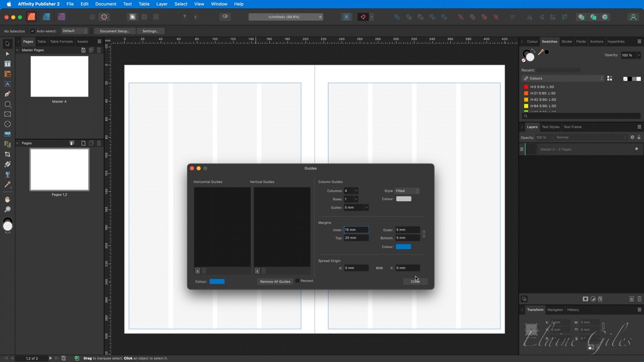Open the Rows dropdown arrow
The width and height of the screenshot is (644, 362).
coord(356,199)
